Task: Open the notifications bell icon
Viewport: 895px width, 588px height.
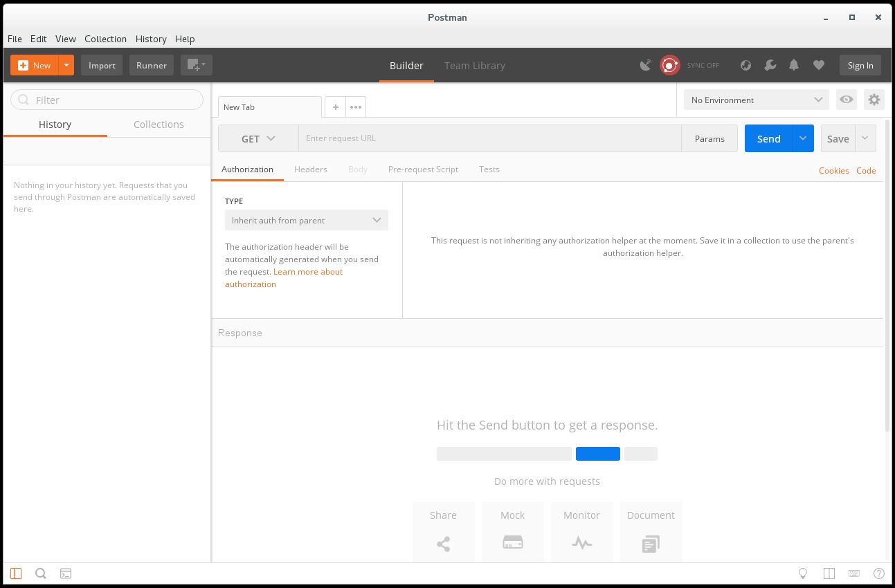Action: coord(794,65)
